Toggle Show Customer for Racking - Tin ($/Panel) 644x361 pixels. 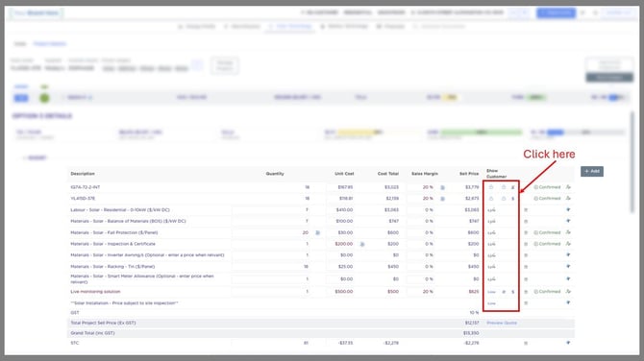pyautogui.click(x=491, y=267)
